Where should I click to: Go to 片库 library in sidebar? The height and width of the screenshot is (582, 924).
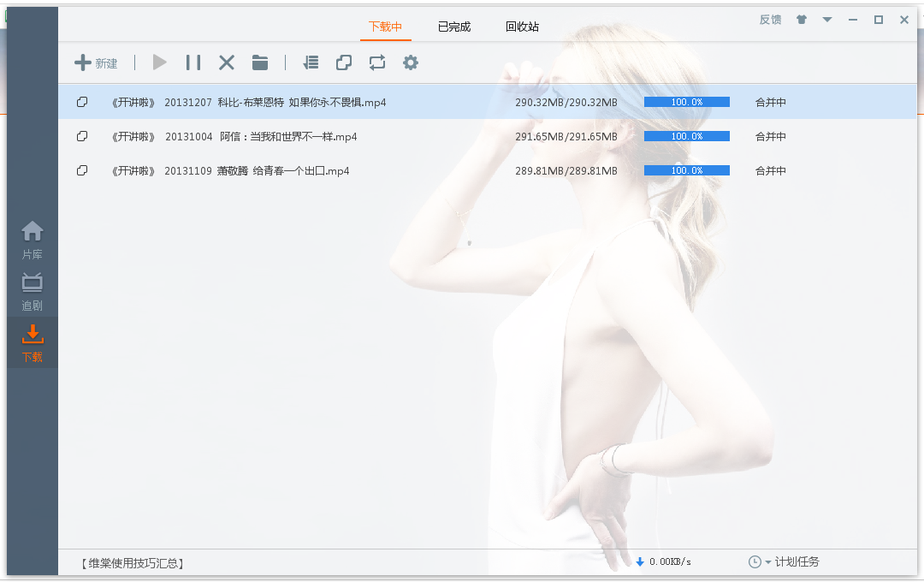(x=33, y=240)
